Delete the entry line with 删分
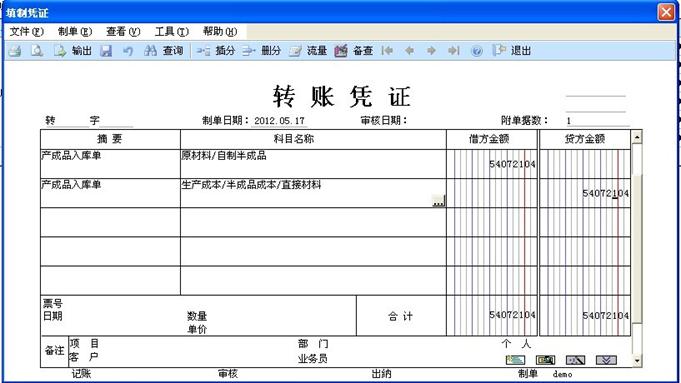Image resolution: width=681 pixels, height=383 pixels. 261,51
